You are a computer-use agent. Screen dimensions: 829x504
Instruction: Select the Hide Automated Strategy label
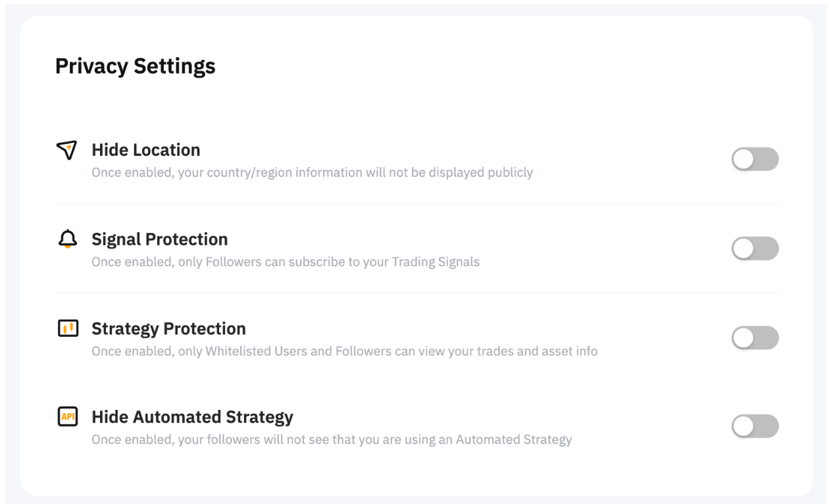pos(192,417)
